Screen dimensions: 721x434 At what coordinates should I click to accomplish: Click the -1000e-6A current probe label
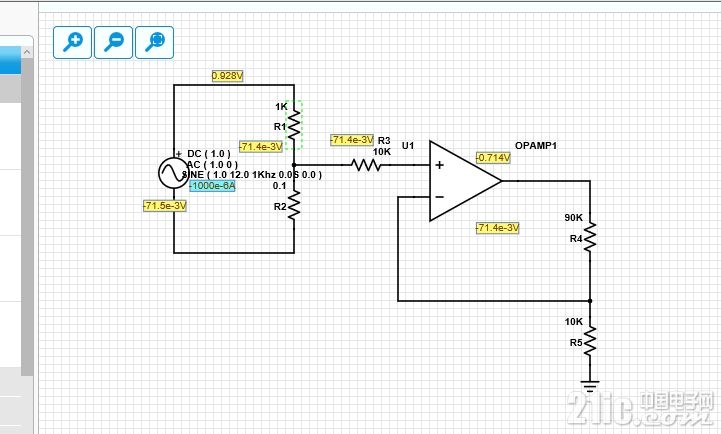(x=212, y=186)
